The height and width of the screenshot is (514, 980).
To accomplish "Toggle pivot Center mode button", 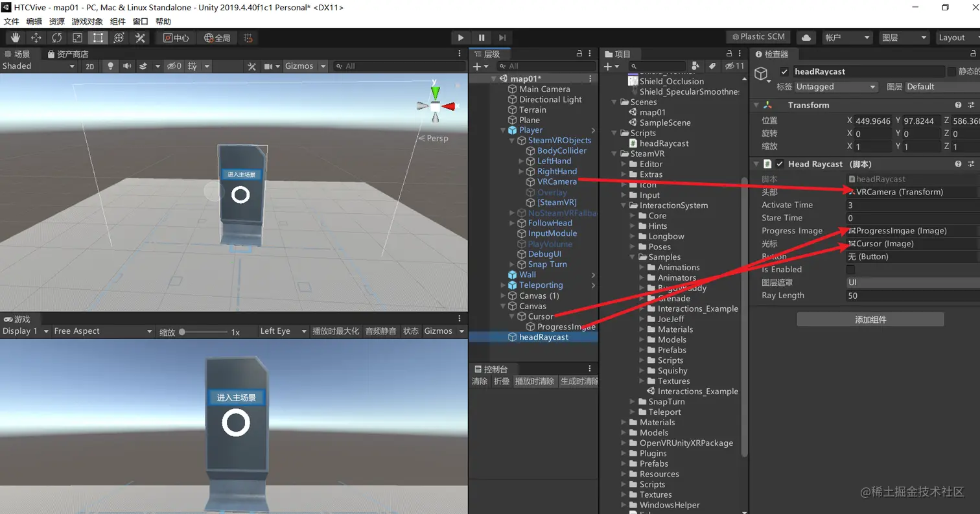I will point(176,38).
